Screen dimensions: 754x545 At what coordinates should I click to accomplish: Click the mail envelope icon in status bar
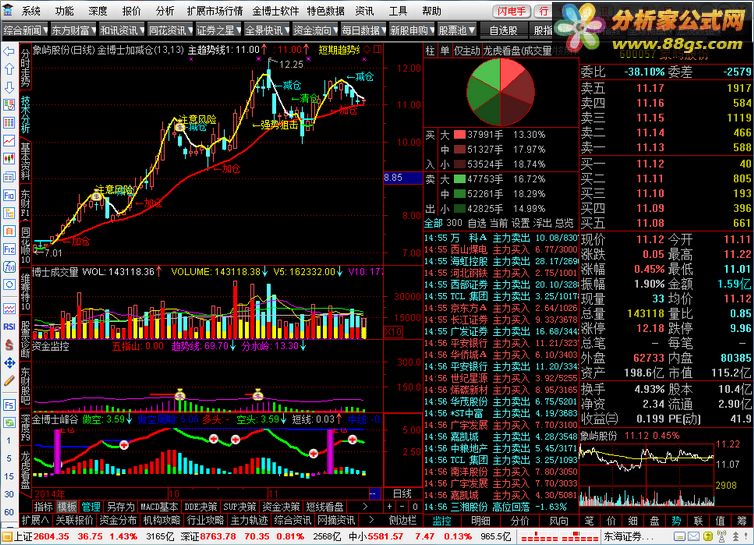[x=693, y=536]
